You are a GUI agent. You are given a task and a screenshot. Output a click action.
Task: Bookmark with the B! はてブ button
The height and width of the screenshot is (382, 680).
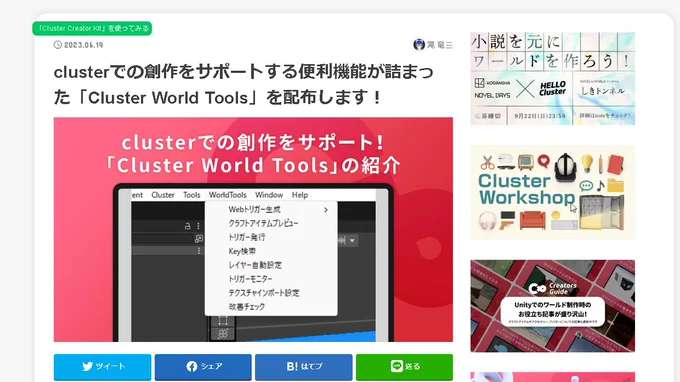pos(304,367)
